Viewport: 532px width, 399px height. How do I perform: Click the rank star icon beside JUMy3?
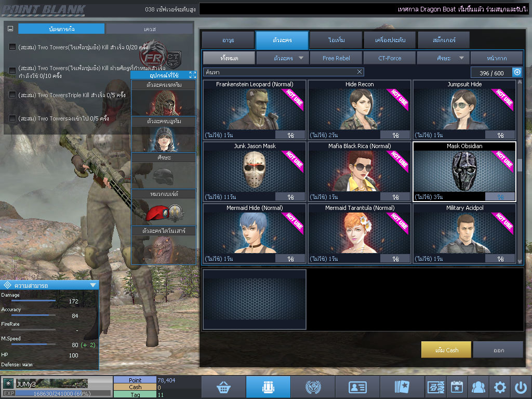(8, 384)
